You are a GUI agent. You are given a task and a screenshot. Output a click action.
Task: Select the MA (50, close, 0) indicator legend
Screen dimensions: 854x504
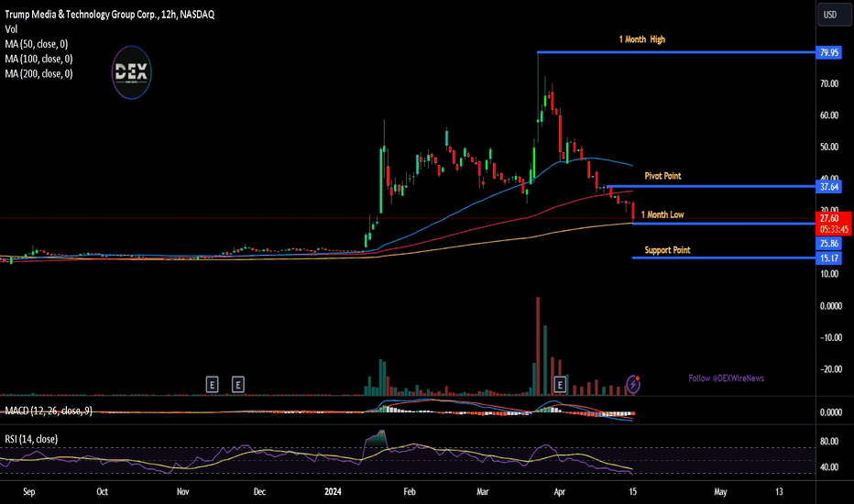pyautogui.click(x=37, y=44)
